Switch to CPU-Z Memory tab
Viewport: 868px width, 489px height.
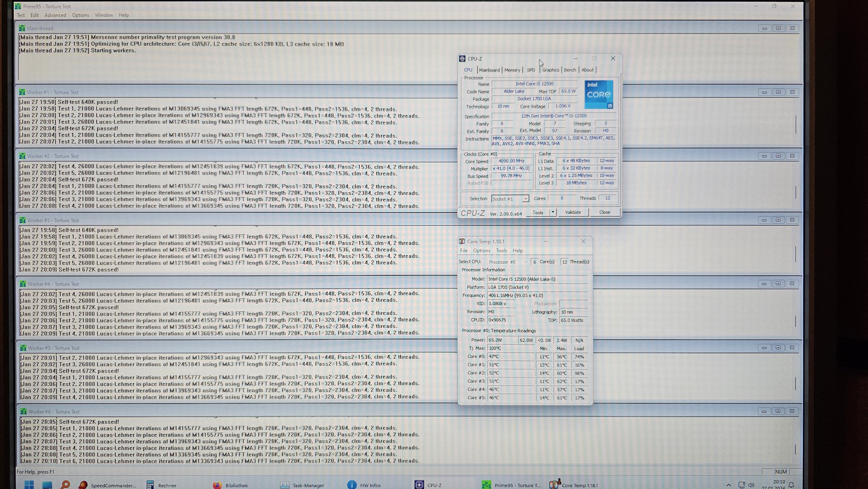tap(512, 70)
